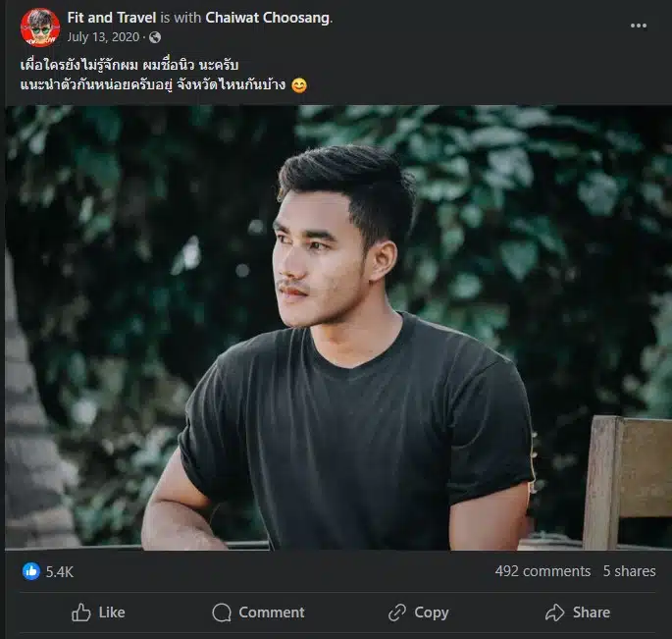
Task: Toggle the "Like" text label on post
Action: pos(112,612)
